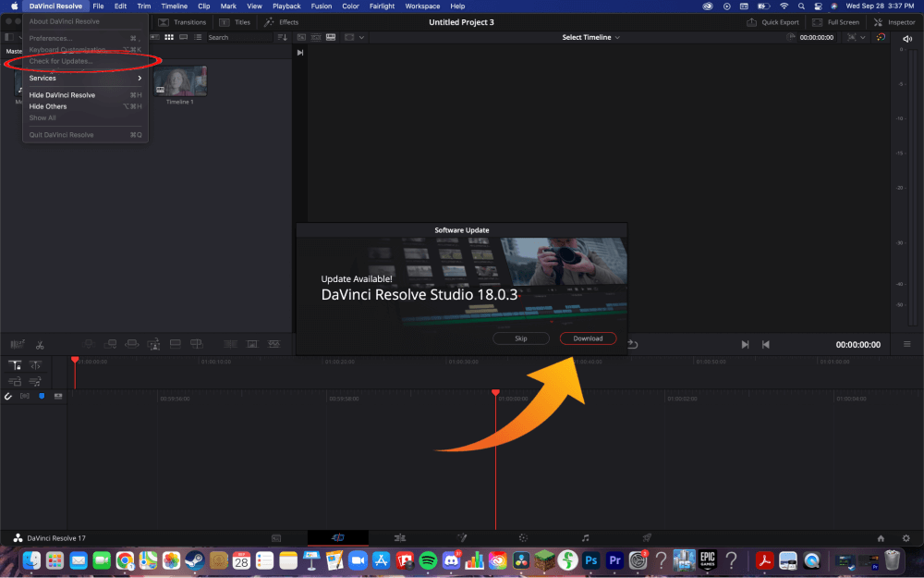This screenshot has width=924, height=578.
Task: Open Project Settings gear icon
Action: tap(906, 538)
